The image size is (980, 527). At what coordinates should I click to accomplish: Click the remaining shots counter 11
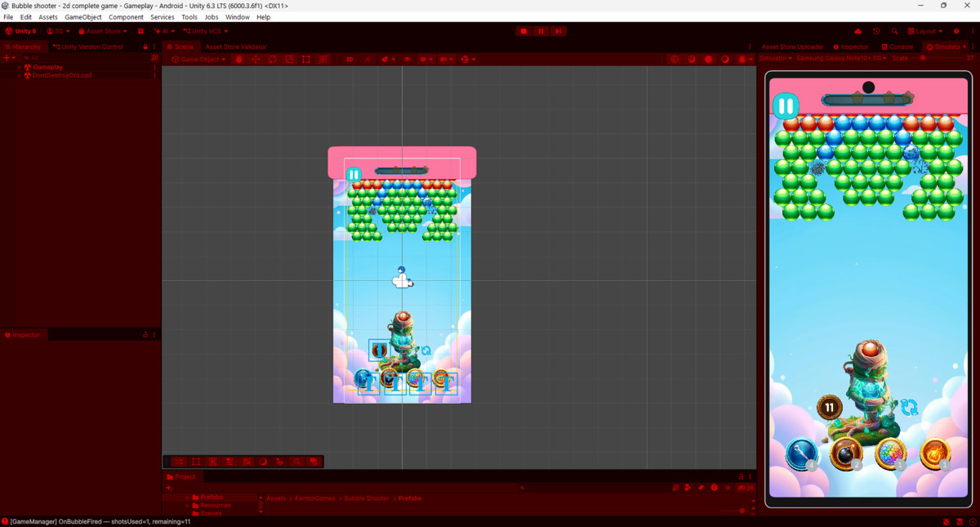[x=830, y=407]
